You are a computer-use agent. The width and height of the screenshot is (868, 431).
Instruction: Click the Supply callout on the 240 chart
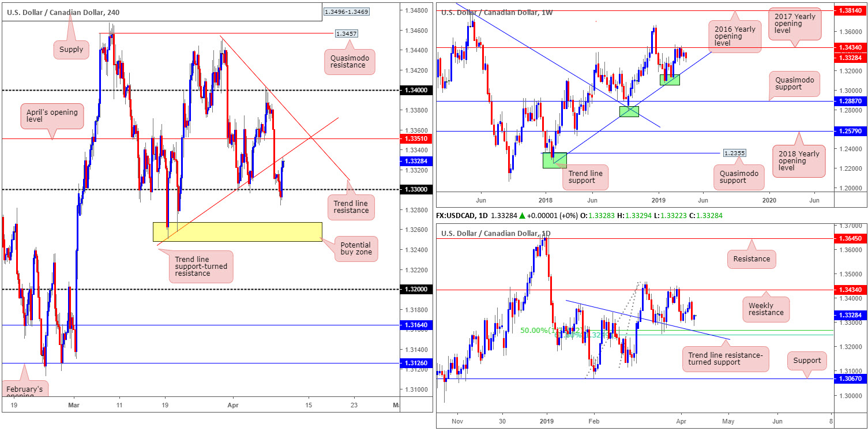click(x=72, y=49)
